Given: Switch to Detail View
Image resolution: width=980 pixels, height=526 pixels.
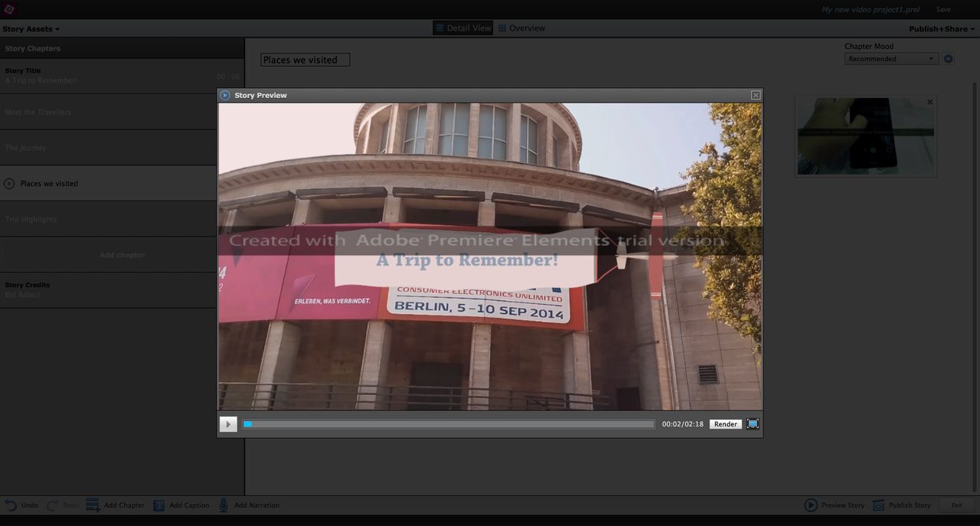Looking at the screenshot, I should pyautogui.click(x=463, y=28).
